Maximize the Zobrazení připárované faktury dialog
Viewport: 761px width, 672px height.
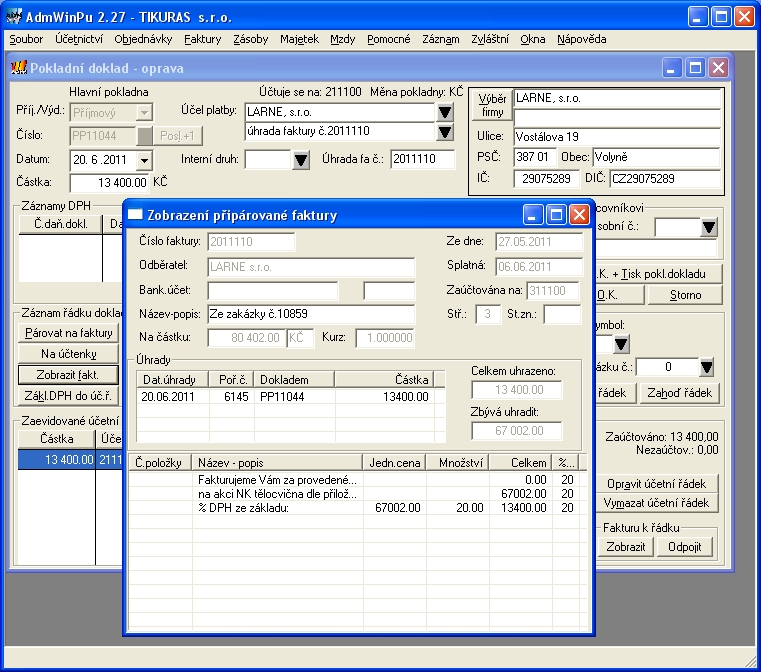tap(556, 214)
